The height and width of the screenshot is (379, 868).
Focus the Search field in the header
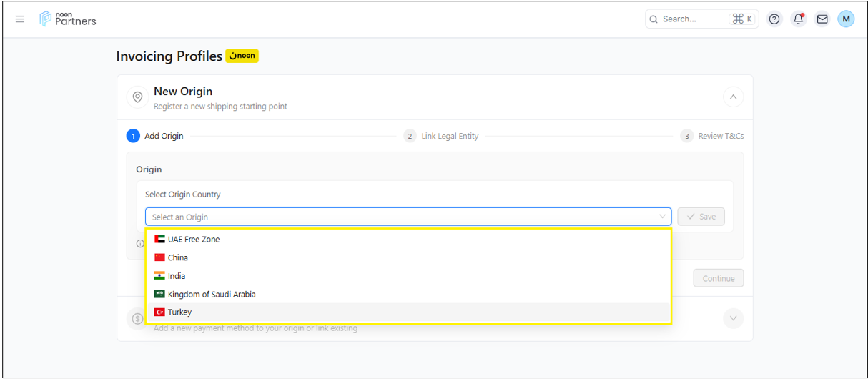click(x=690, y=19)
